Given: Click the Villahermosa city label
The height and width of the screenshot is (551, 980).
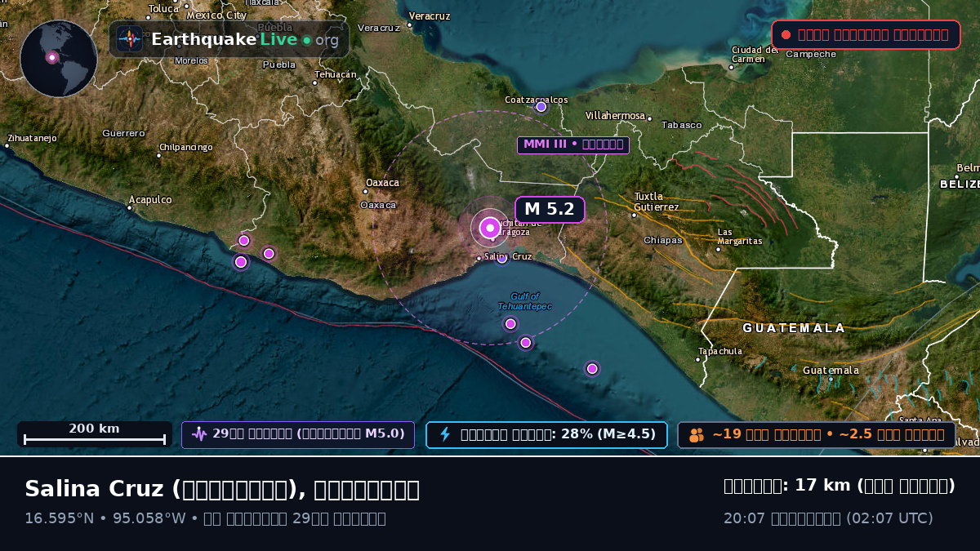Looking at the screenshot, I should click(616, 116).
